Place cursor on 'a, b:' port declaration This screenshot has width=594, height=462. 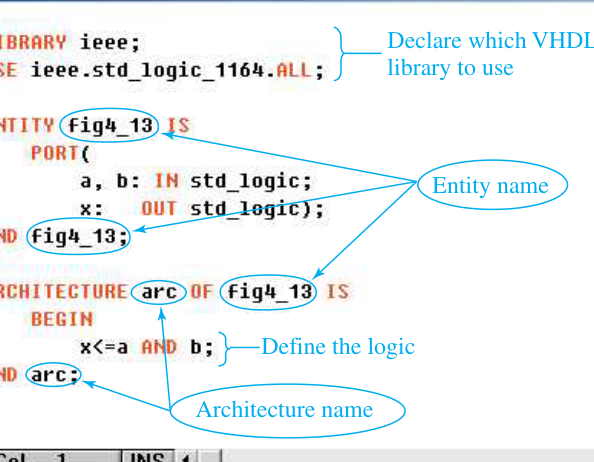[x=110, y=181]
